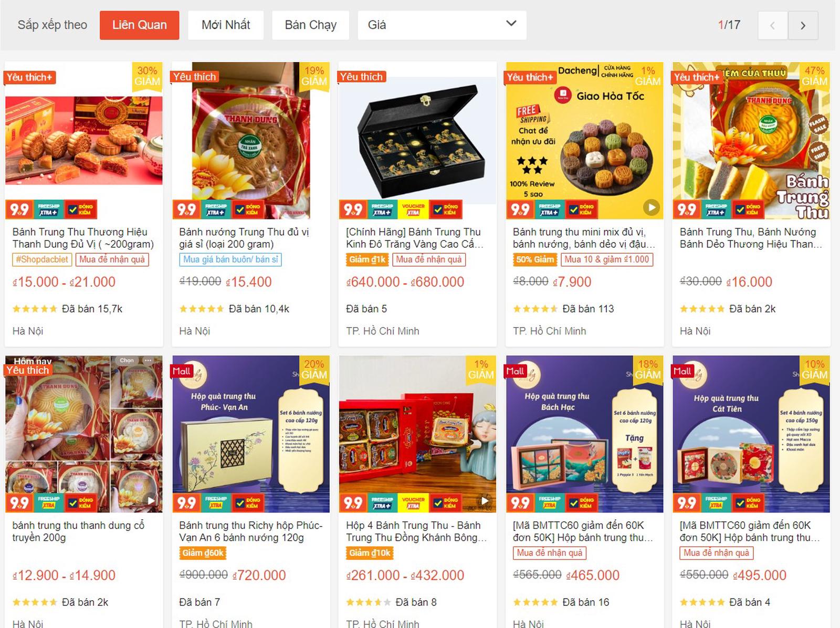840x628 pixels.
Task: Go to previous results page arrow
Action: [x=773, y=25]
